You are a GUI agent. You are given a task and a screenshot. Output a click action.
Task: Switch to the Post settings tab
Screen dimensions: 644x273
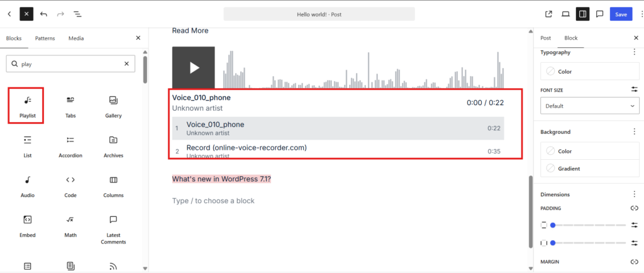tap(545, 38)
